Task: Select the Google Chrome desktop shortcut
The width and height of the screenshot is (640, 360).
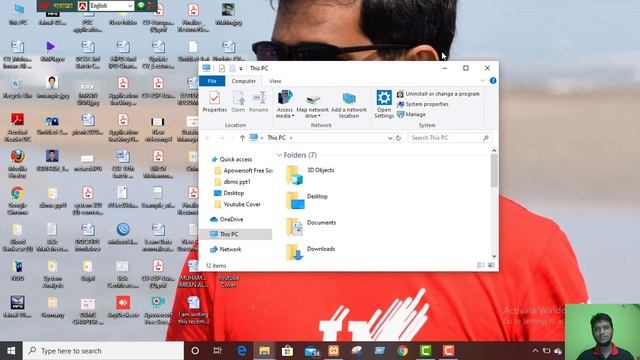Action: [x=17, y=200]
